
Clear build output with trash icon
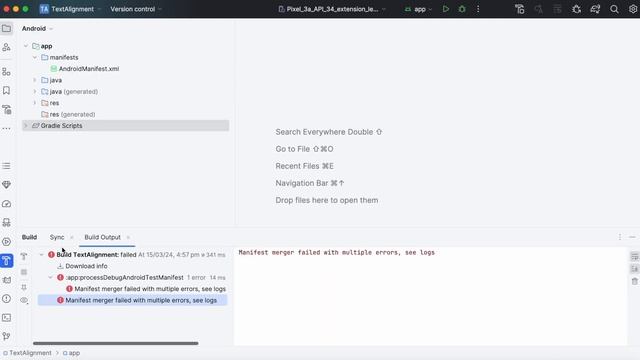pos(634,281)
